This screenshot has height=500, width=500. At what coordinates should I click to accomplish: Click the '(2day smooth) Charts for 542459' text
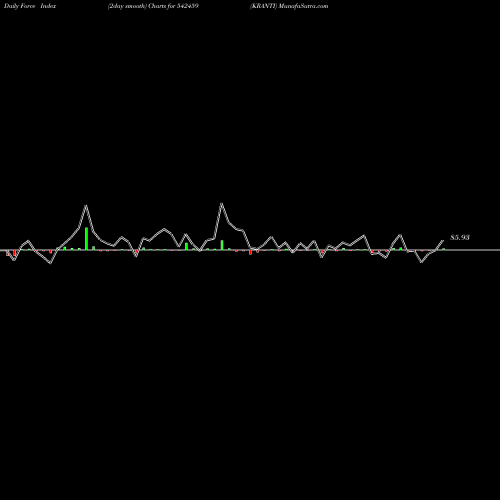pos(153,6)
